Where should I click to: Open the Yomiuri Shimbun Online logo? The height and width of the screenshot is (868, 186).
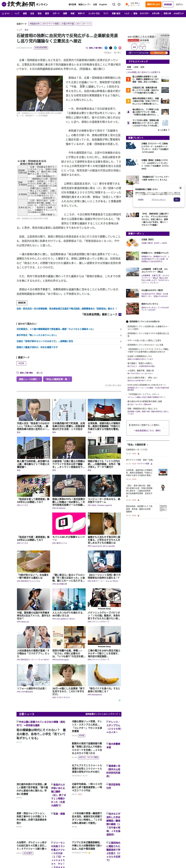(25, 4)
